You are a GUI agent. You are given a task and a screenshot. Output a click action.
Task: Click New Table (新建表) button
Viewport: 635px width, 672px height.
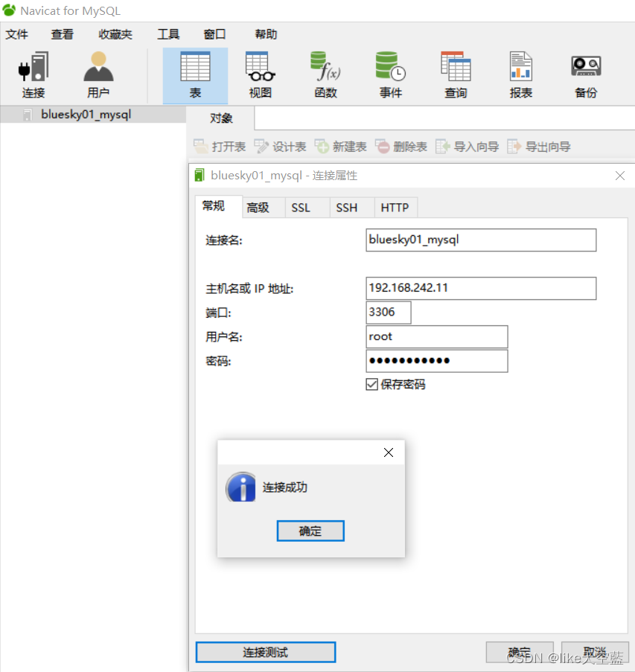click(x=340, y=147)
